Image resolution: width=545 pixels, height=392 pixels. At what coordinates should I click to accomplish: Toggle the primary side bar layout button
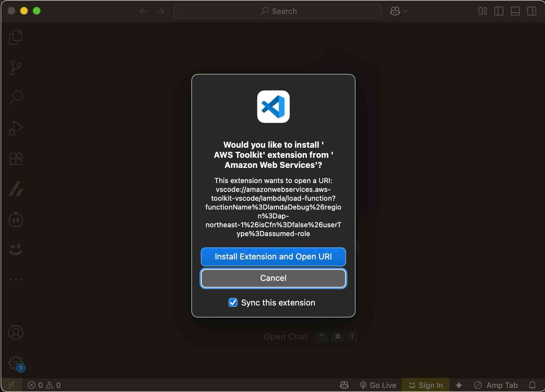click(499, 11)
